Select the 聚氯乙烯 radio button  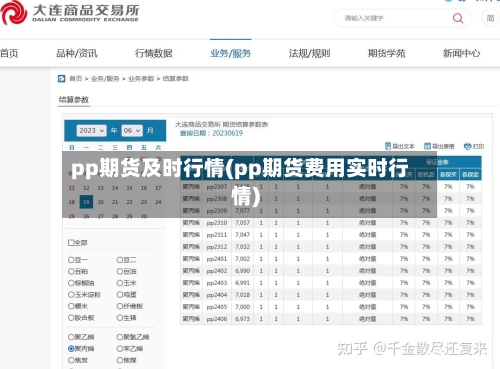pyautogui.click(x=120, y=337)
